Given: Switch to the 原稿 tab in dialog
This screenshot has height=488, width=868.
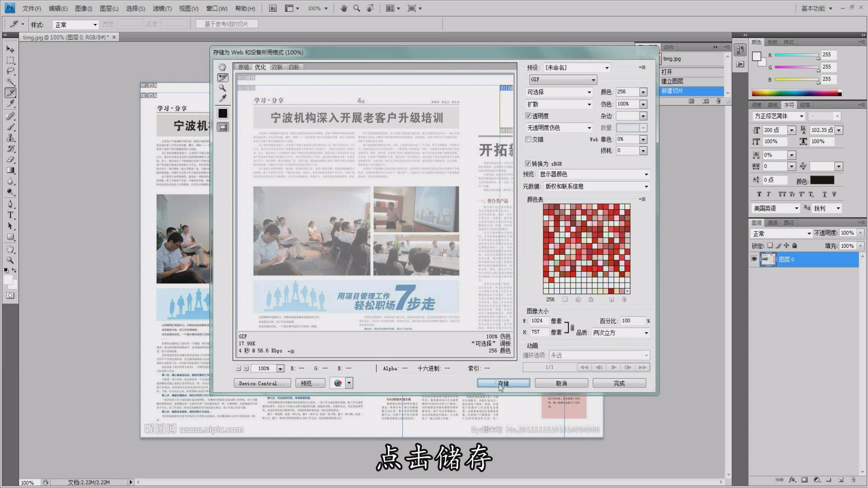Looking at the screenshot, I should 244,67.
